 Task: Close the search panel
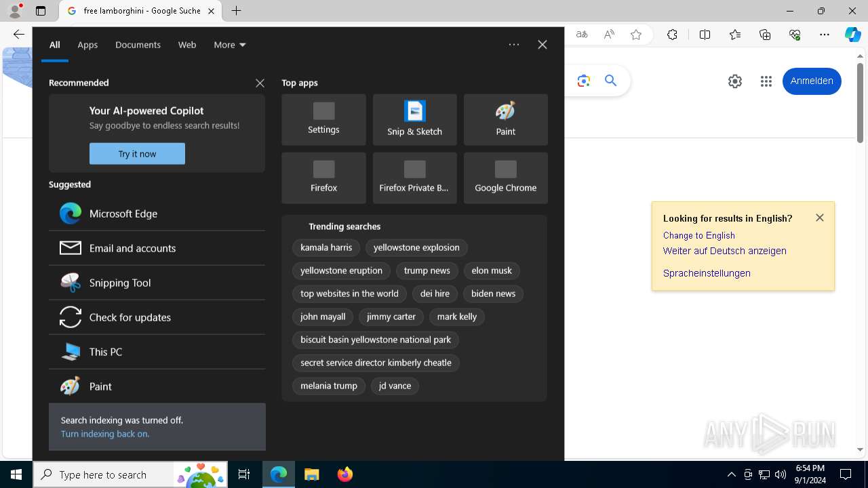point(542,45)
